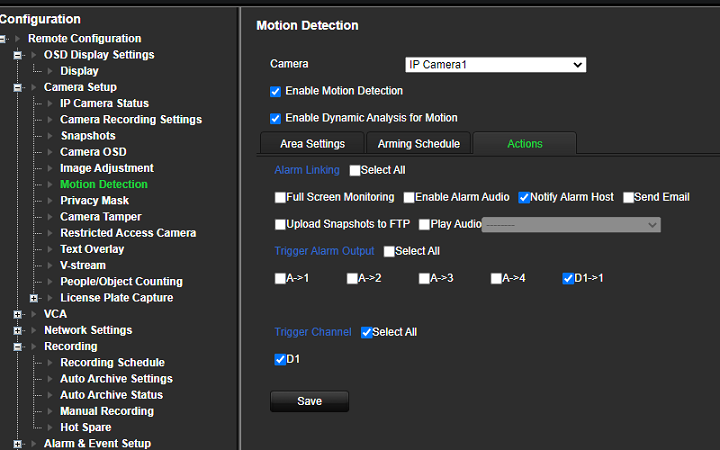Save the motion detection settings
The height and width of the screenshot is (450, 720).
tap(309, 401)
